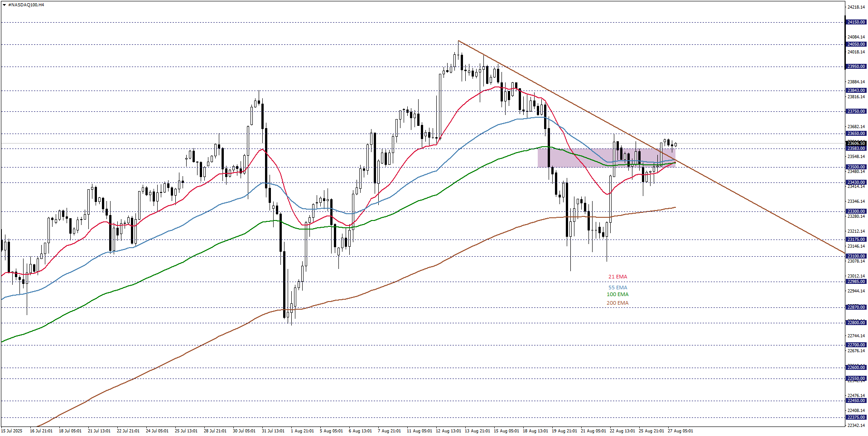The height and width of the screenshot is (436, 868).
Task: Click the 21 EMA legend label
Action: click(617, 277)
